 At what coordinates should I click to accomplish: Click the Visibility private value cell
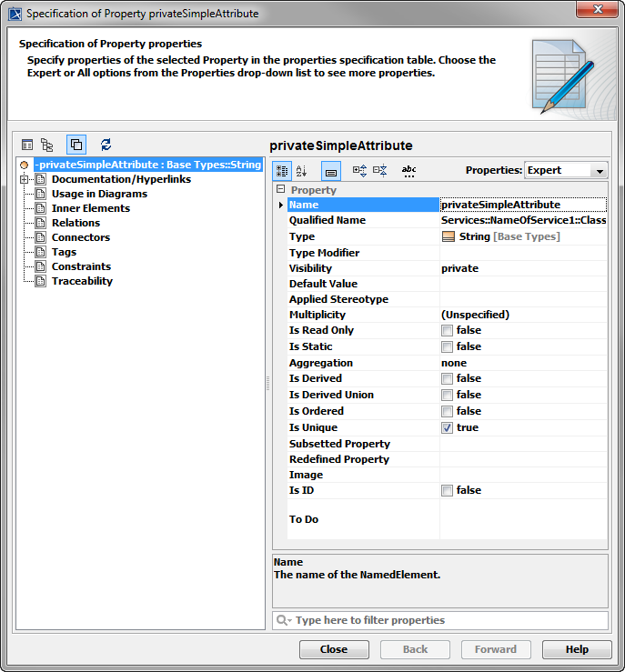(522, 268)
